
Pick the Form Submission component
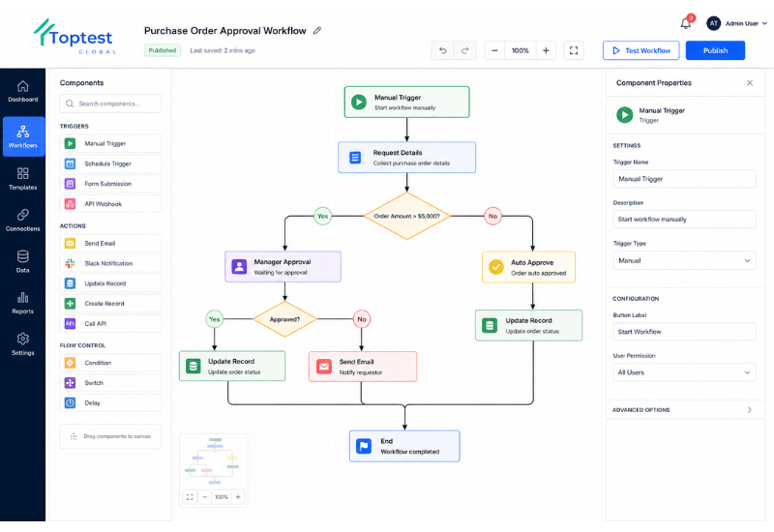110,184
